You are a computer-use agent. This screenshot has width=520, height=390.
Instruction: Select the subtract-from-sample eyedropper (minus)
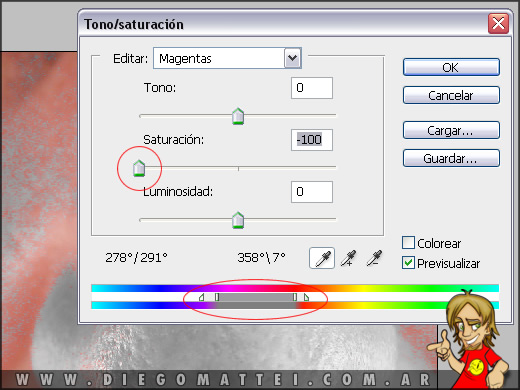pos(374,258)
